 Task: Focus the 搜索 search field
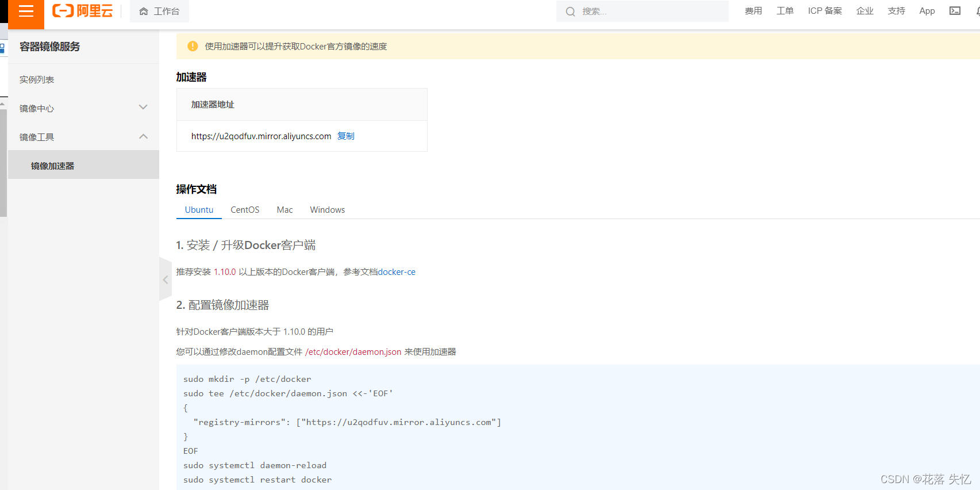(x=643, y=11)
